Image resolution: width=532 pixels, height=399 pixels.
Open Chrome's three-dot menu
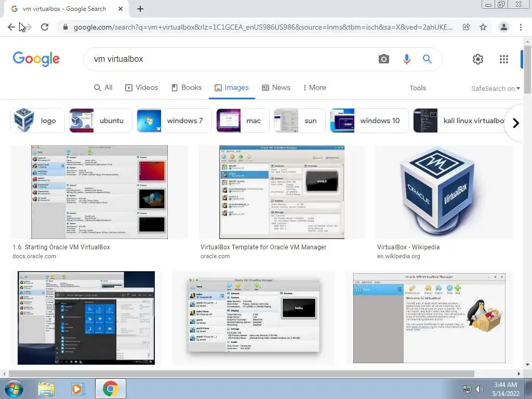[521, 27]
